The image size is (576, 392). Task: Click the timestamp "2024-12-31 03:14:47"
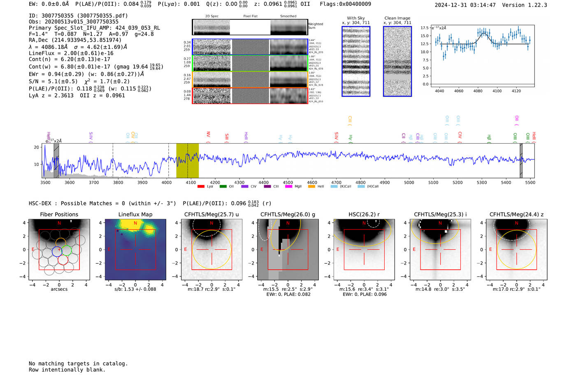pos(465,5)
